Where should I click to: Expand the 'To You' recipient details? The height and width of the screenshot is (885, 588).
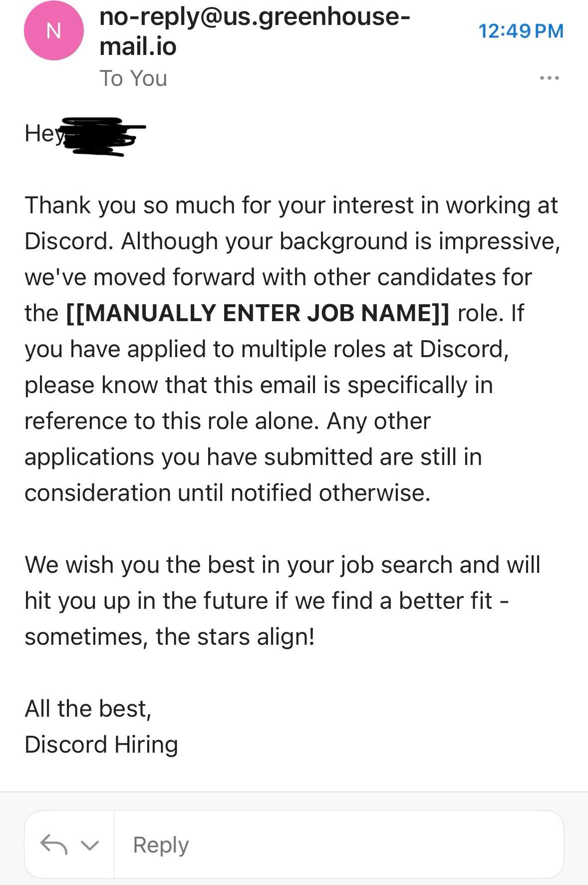point(133,78)
